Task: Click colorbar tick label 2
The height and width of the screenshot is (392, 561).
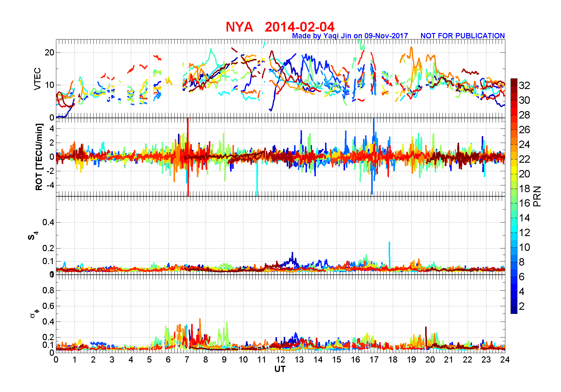Action: coord(522,306)
